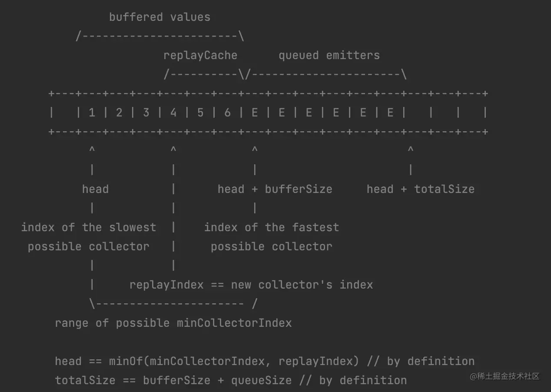Click the "head + totalSize" label

tap(420, 189)
